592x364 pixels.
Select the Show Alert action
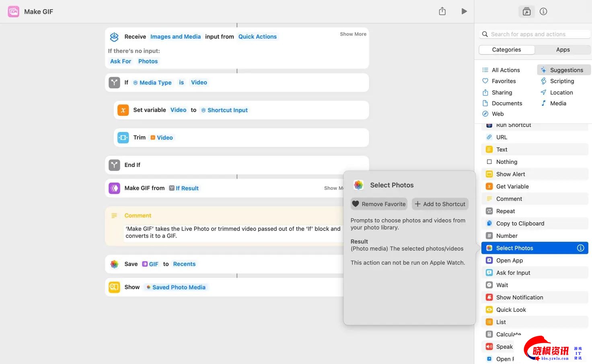(x=534, y=174)
